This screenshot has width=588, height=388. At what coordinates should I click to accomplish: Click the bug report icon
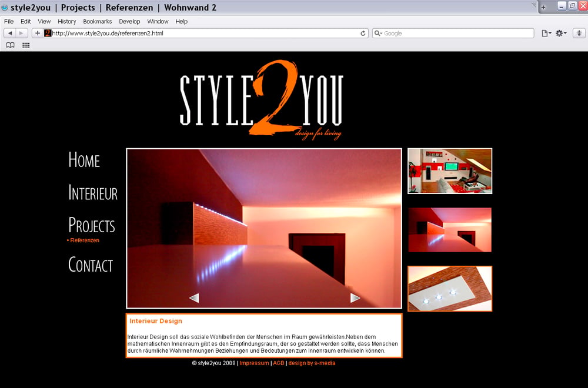click(579, 34)
